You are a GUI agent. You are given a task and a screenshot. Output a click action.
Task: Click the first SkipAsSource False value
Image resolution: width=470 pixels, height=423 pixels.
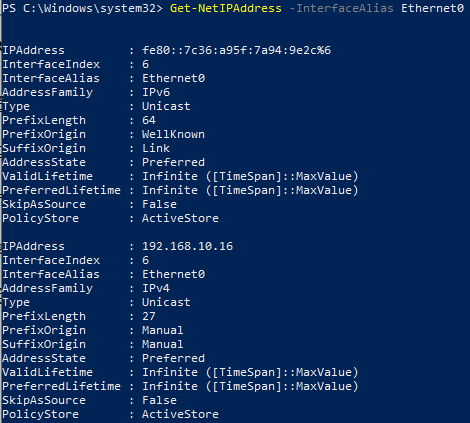pos(159,204)
